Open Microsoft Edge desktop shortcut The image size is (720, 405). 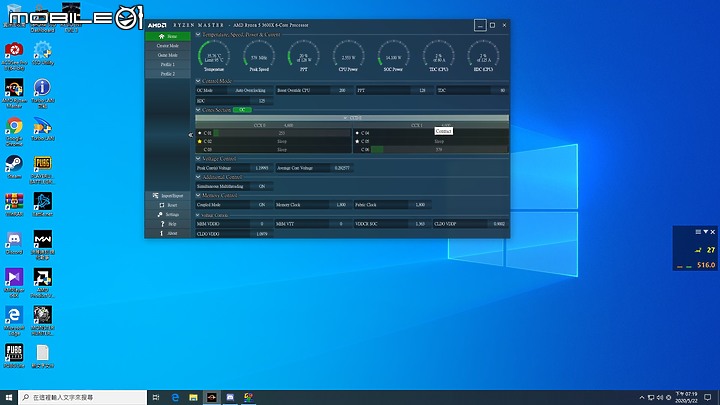click(x=14, y=319)
